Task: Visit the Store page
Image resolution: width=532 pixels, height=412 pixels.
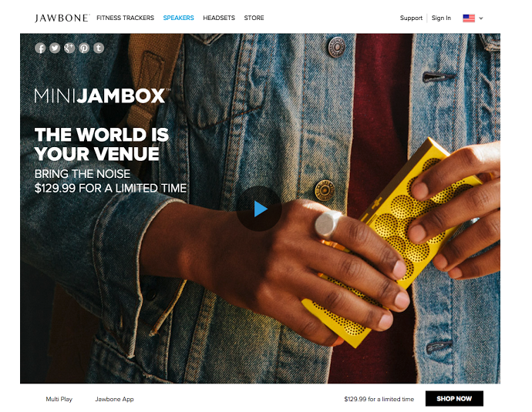Action: (254, 18)
